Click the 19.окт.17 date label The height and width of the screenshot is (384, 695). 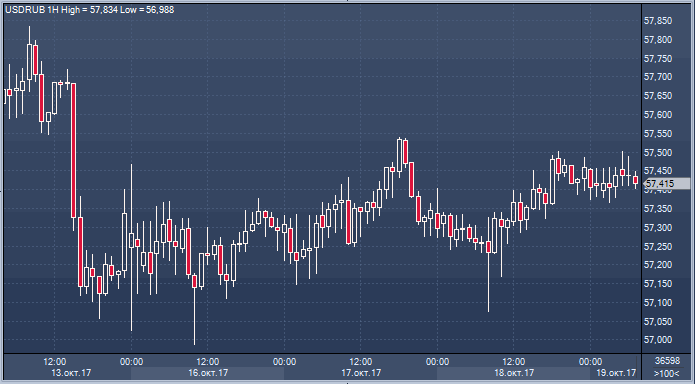pyautogui.click(x=616, y=373)
